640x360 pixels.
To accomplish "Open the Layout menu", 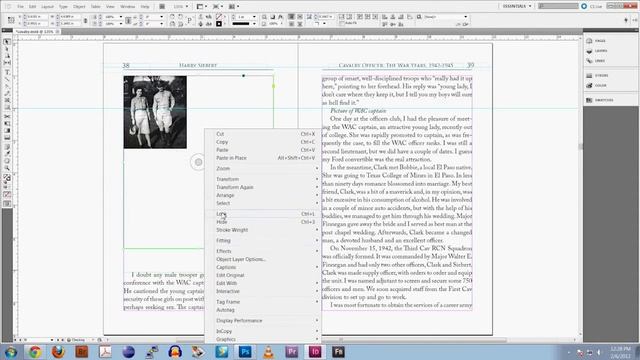I will (47, 7).
